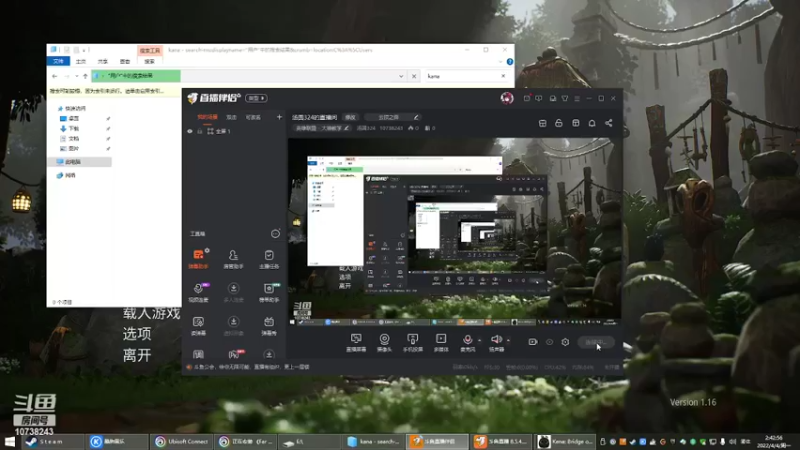Click the help icon in the Explorer window
The height and width of the screenshot is (450, 800).
tap(510, 62)
